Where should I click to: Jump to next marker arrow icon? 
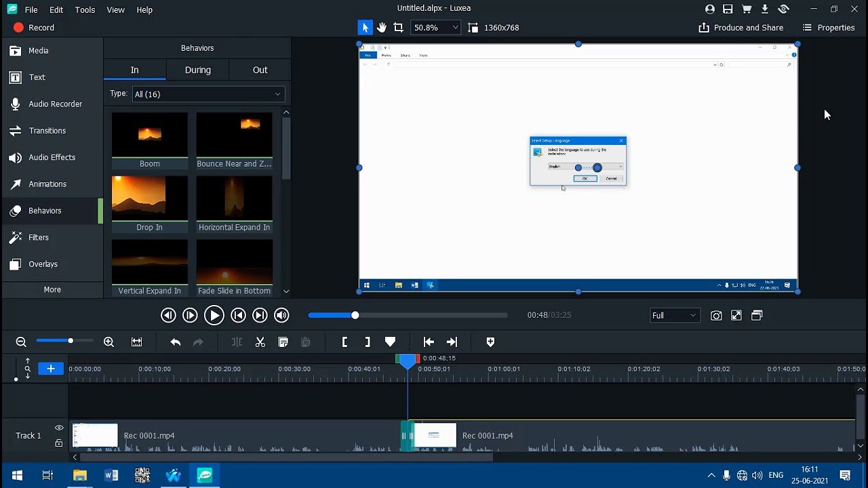[x=452, y=342]
